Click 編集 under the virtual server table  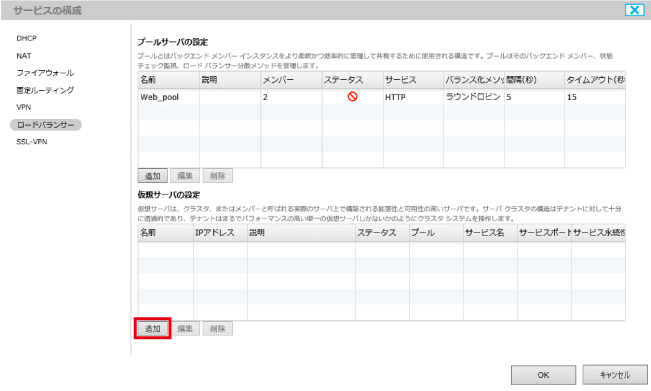pos(185,329)
